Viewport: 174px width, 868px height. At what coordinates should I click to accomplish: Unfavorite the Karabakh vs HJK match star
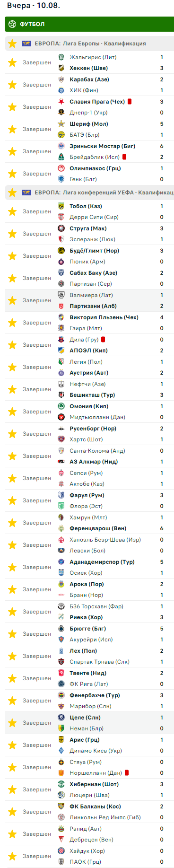click(x=12, y=85)
